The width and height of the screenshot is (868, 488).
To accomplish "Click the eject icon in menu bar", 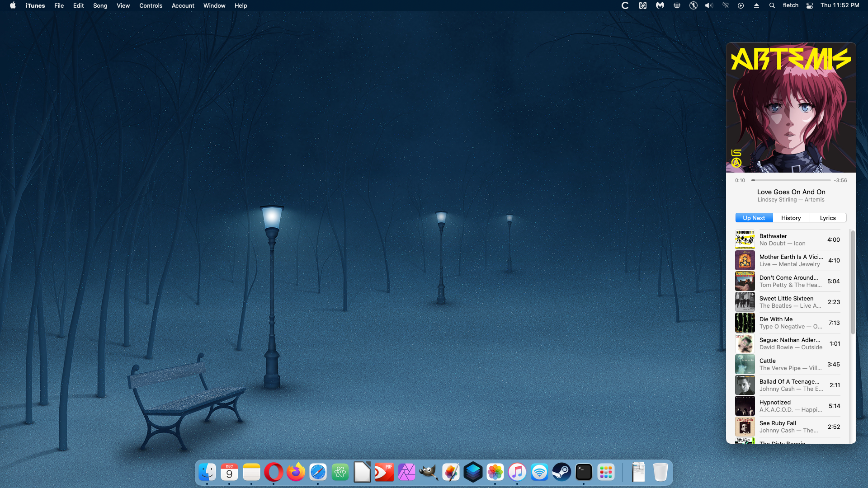I will coord(756,5).
